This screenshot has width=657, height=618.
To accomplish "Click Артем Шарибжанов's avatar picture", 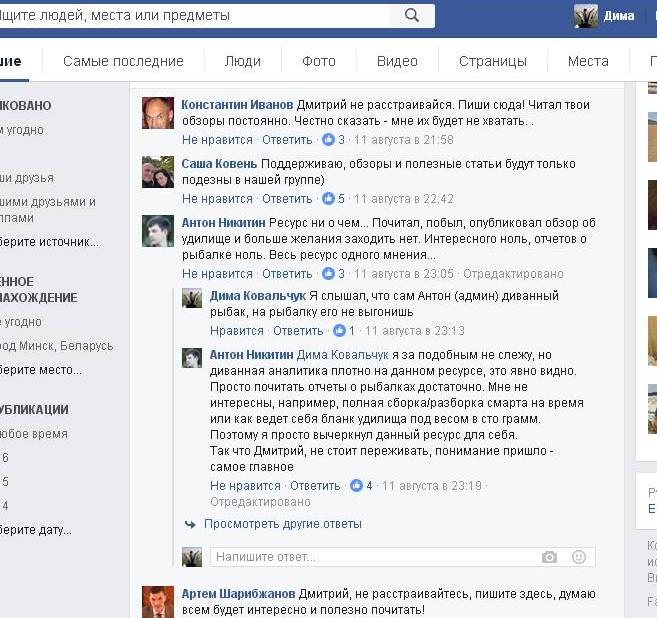I will [x=157, y=602].
